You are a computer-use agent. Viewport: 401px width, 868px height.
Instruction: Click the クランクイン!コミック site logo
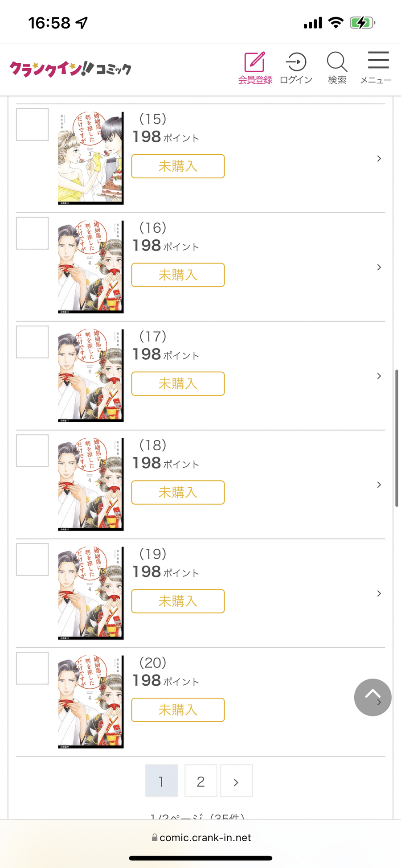coord(70,69)
